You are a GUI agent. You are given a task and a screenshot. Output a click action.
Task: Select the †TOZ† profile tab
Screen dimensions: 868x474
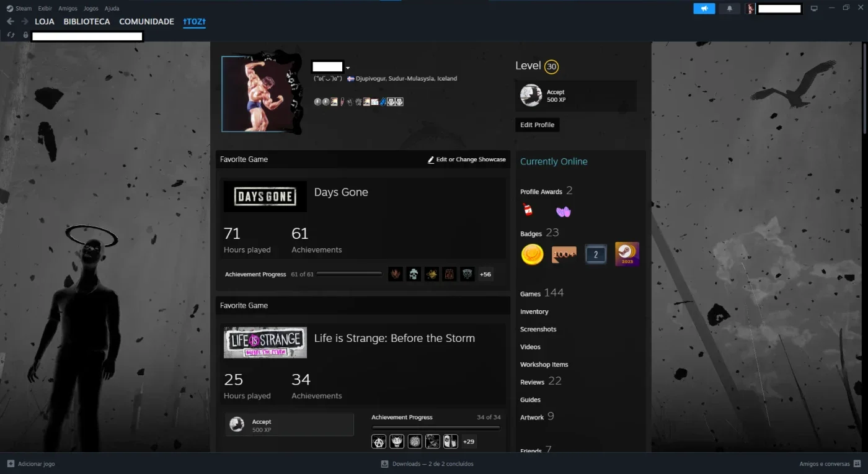(x=194, y=22)
